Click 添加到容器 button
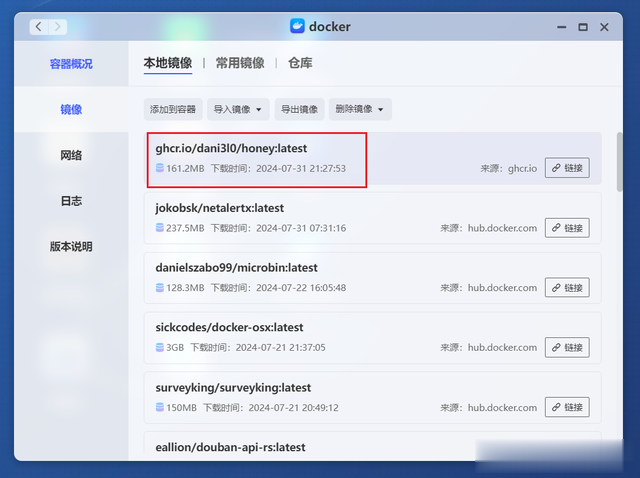Viewport: 640px width, 478px height. 173,109
